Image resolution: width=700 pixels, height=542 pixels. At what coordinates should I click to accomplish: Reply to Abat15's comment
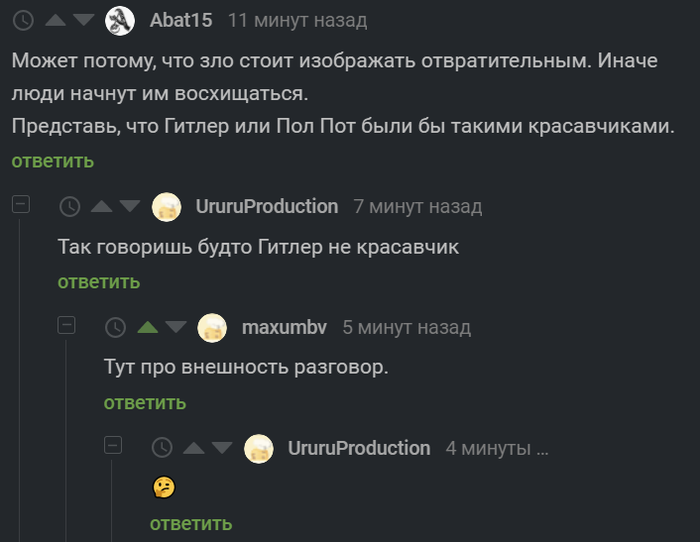coord(53,161)
